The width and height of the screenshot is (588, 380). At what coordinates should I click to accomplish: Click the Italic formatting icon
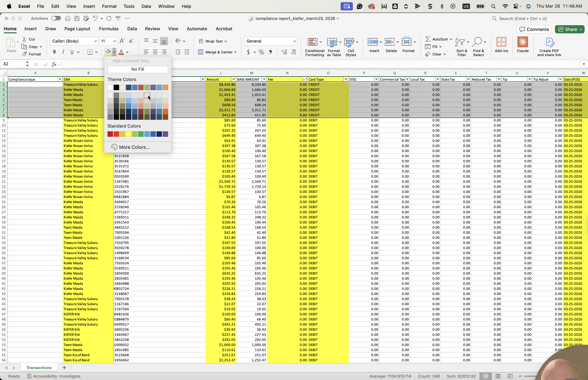coord(63,52)
